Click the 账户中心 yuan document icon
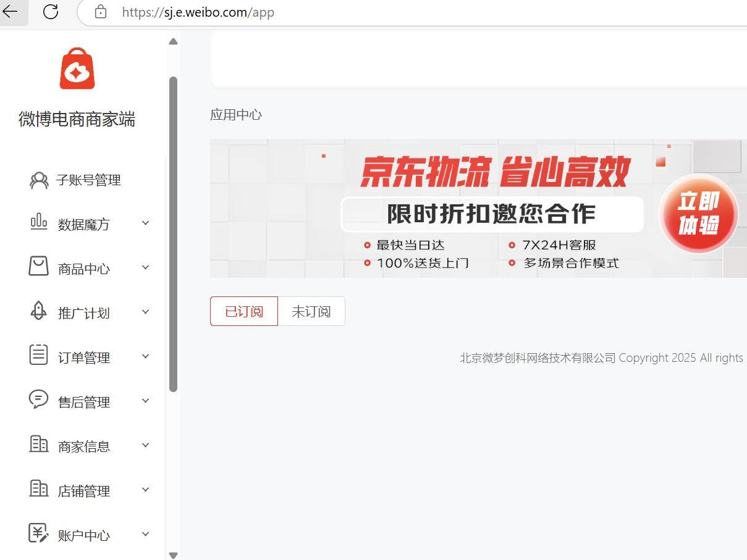This screenshot has height=560, width=747. (39, 533)
